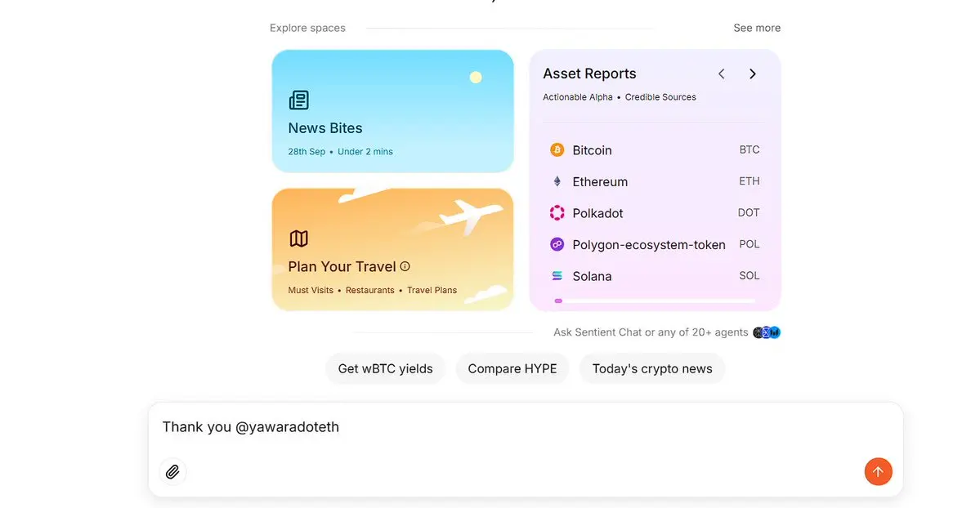Open the News Bites card
Viewport: 980px width, 508px height.
click(x=392, y=111)
